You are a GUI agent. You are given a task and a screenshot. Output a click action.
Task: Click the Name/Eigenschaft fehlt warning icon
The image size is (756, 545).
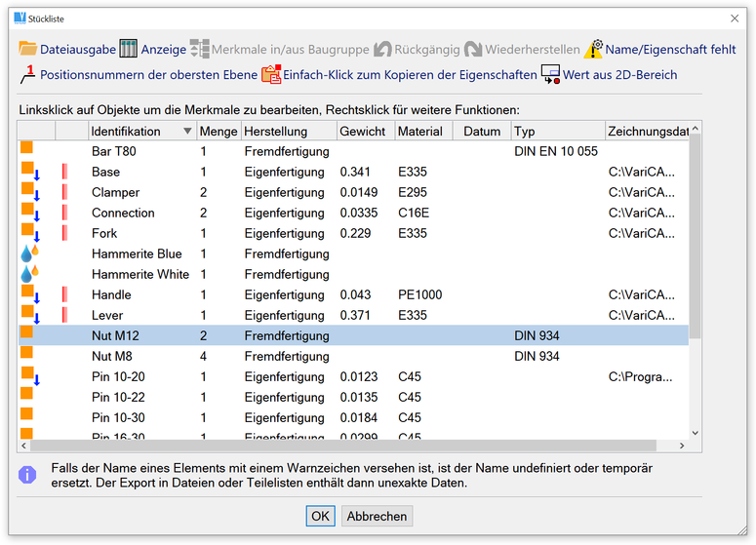(593, 49)
